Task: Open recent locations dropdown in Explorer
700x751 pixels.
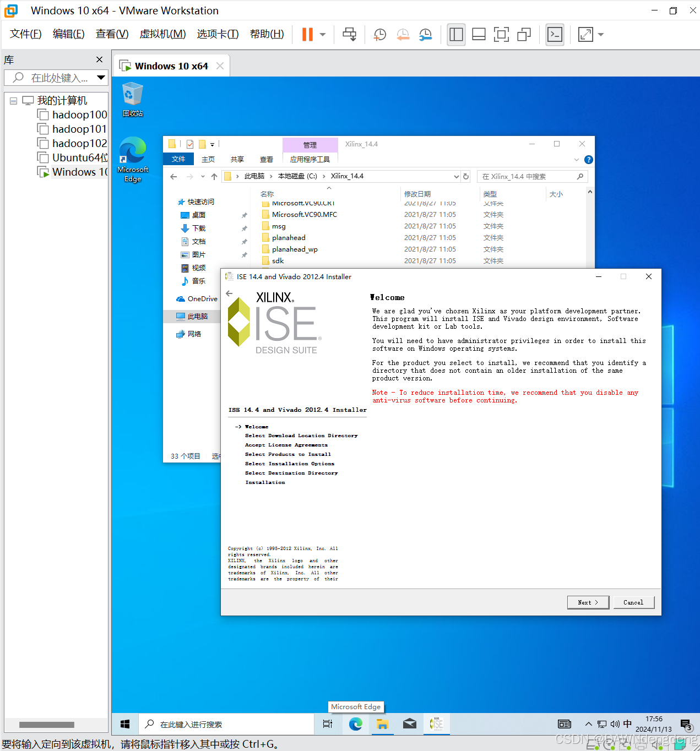Action: click(x=203, y=177)
